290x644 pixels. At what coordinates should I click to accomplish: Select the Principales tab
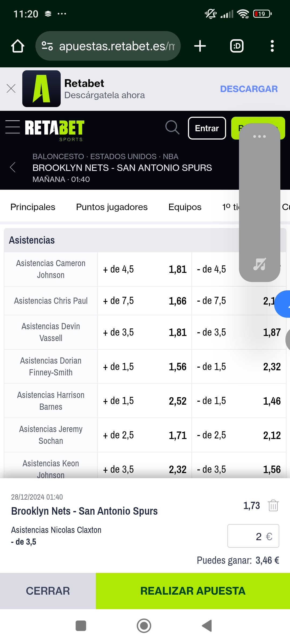tap(33, 207)
